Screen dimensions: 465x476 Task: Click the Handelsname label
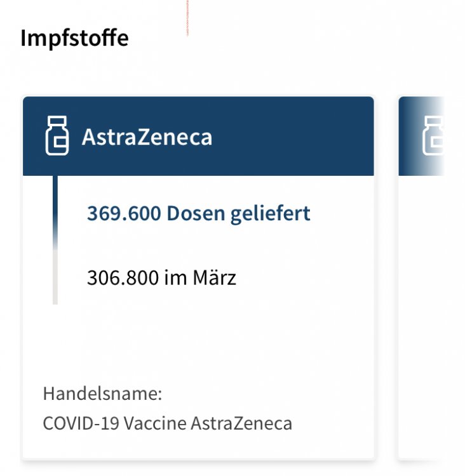pos(102,393)
